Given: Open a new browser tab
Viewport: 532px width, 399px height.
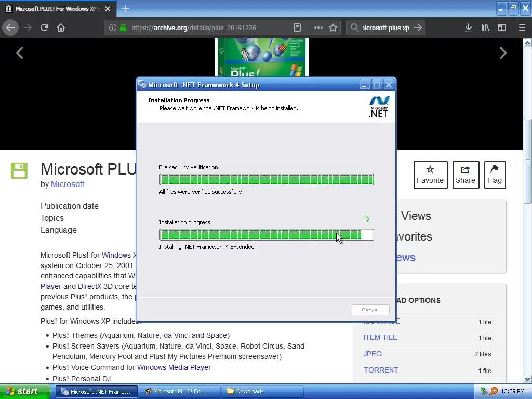Looking at the screenshot, I should pos(125,8).
